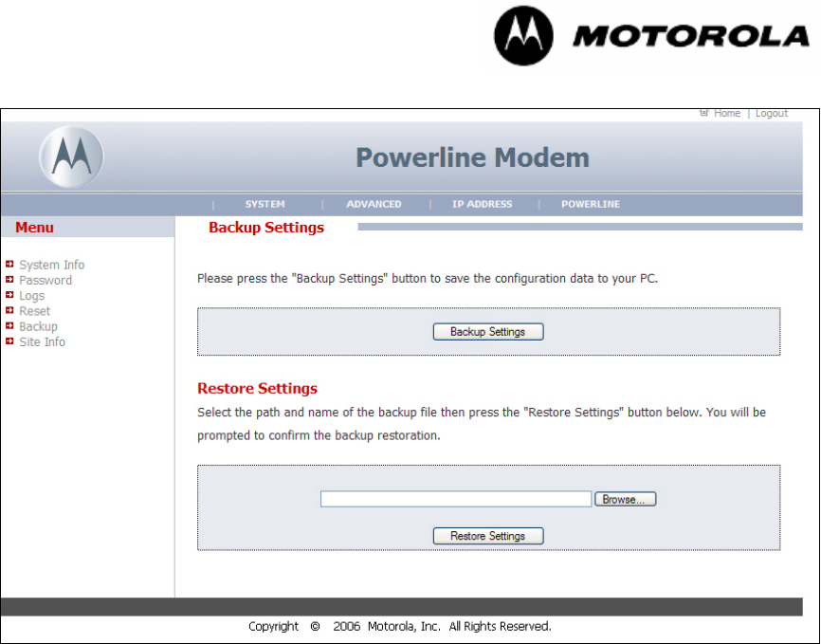Click the red arrow icon beside System Info
The image size is (821, 644).
9,264
